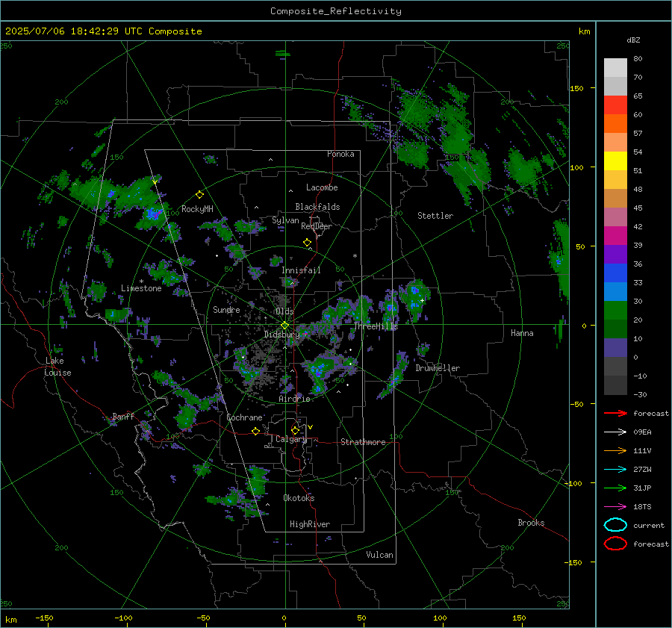Click the yellow diamond radar-center marker near Didsbury

click(284, 326)
